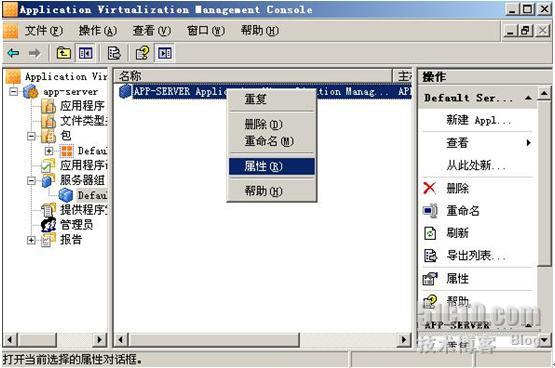Click the actions pane vertical scrollbar thumb

click(x=544, y=183)
